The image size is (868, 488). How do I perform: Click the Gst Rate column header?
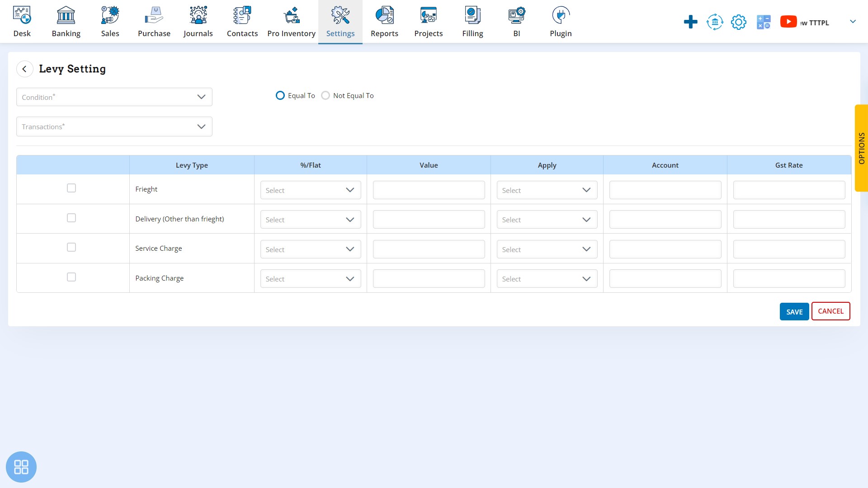click(x=789, y=165)
